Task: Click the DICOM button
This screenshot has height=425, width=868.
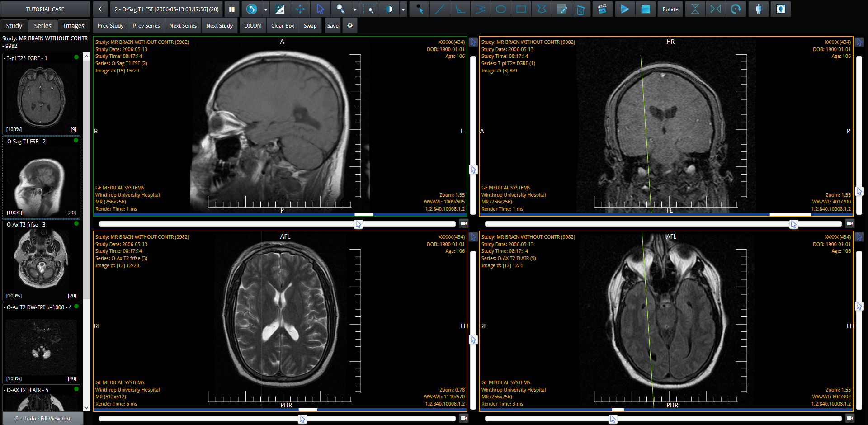Action: point(253,26)
